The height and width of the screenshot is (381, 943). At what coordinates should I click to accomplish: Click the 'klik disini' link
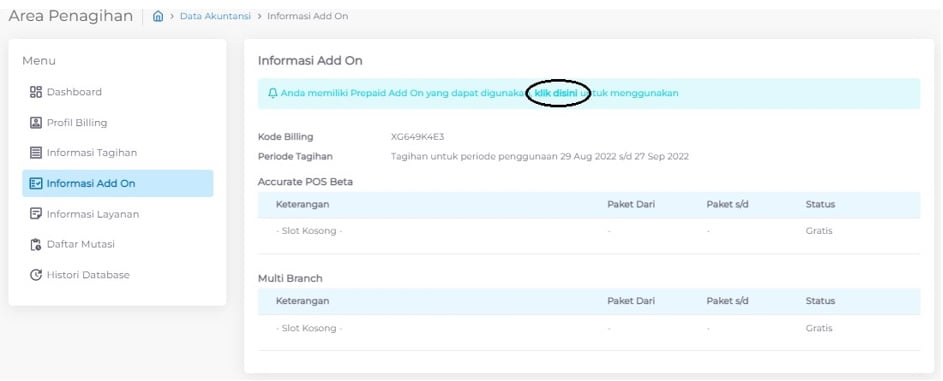pyautogui.click(x=556, y=93)
